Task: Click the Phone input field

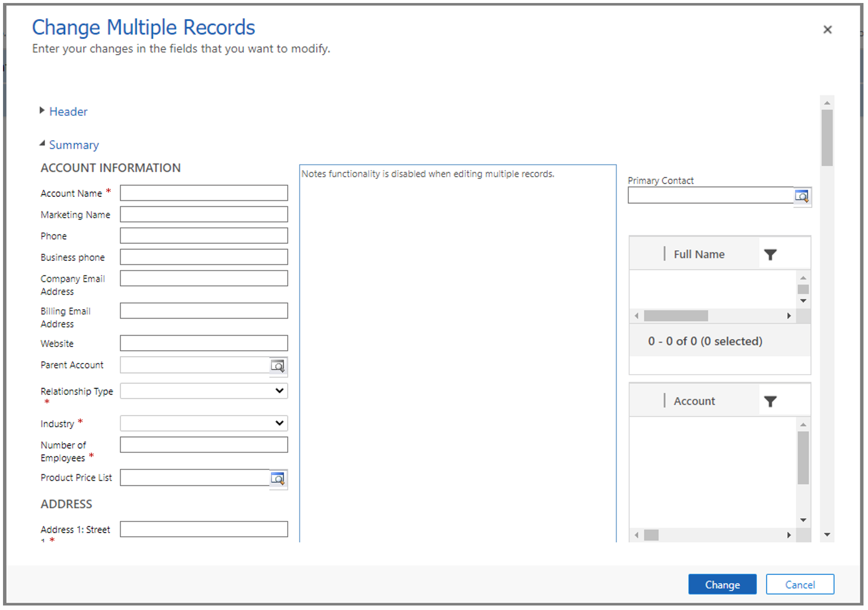Action: (x=204, y=235)
